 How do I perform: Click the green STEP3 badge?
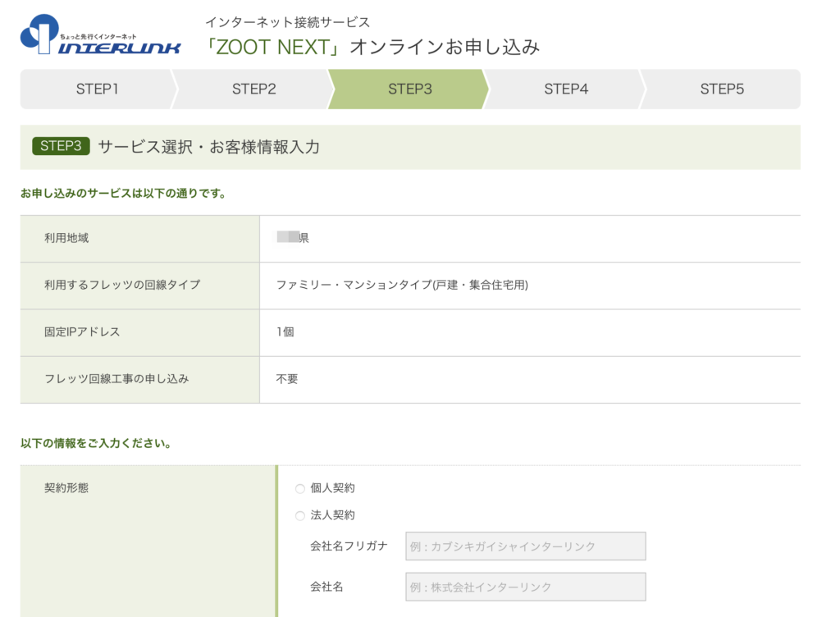(61, 146)
